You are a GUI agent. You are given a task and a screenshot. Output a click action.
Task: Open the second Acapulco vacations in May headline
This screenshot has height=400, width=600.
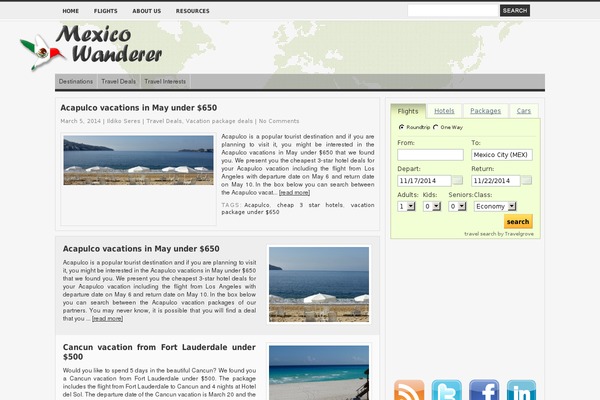141,249
